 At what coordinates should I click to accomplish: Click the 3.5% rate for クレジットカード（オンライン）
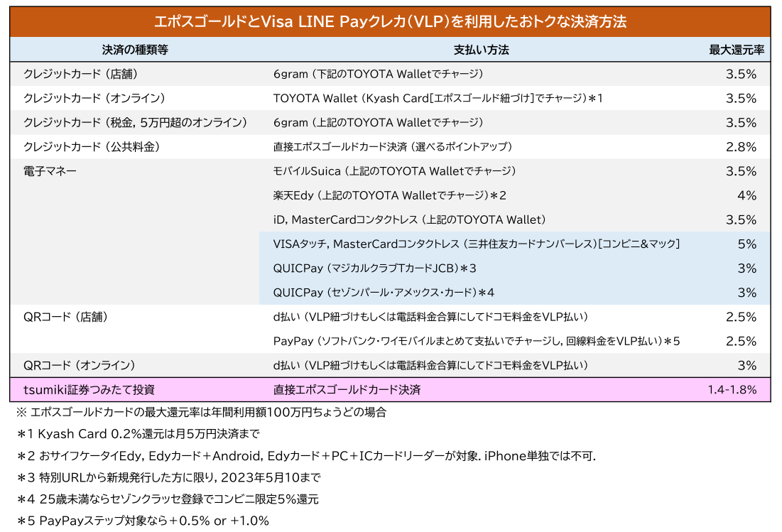[741, 98]
